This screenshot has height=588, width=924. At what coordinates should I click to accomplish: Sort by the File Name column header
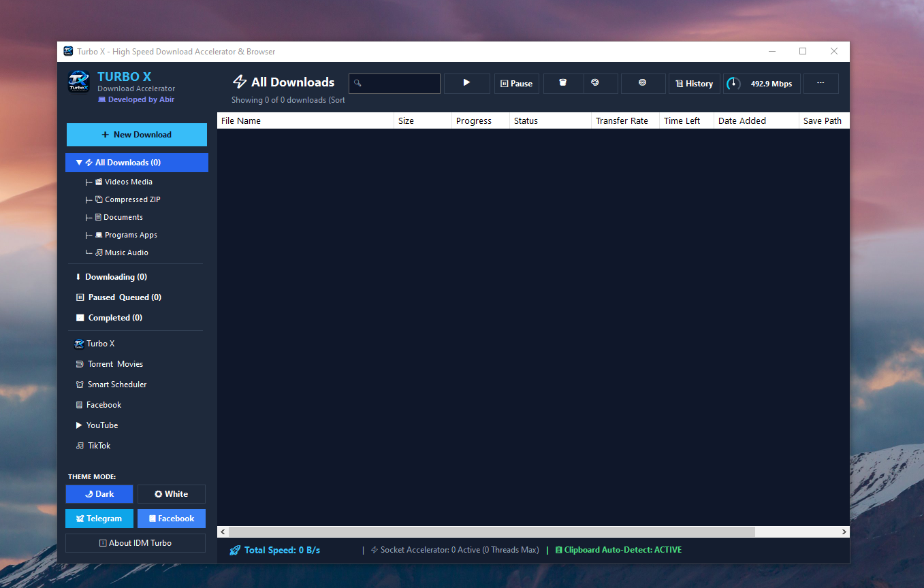[305, 120]
